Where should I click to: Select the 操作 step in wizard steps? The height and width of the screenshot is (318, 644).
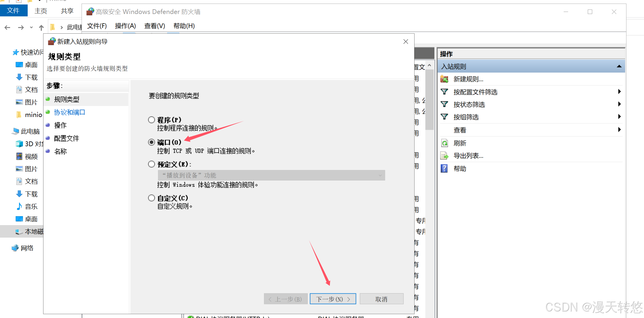coord(60,125)
